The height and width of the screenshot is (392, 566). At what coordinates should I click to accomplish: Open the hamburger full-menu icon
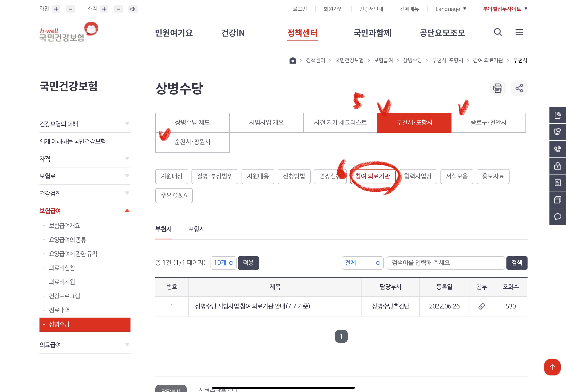[519, 32]
